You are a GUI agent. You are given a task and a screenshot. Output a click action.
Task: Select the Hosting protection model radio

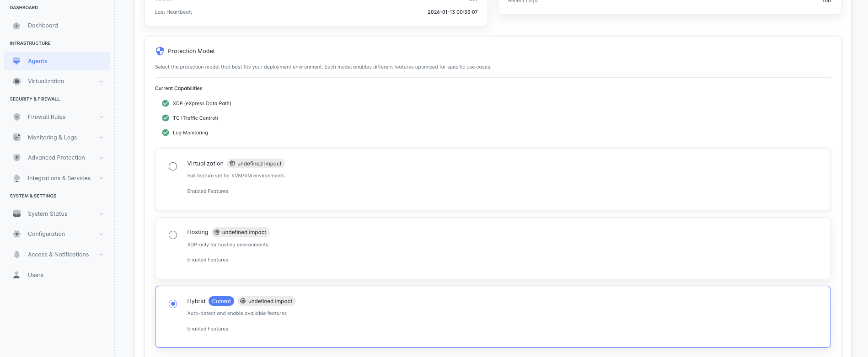point(173,235)
